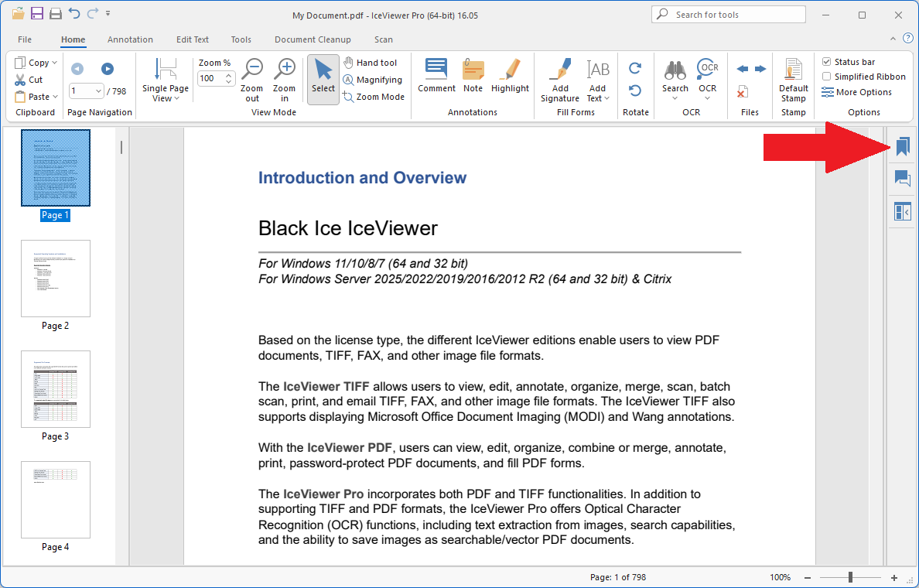Open the Tools tab

(241, 39)
